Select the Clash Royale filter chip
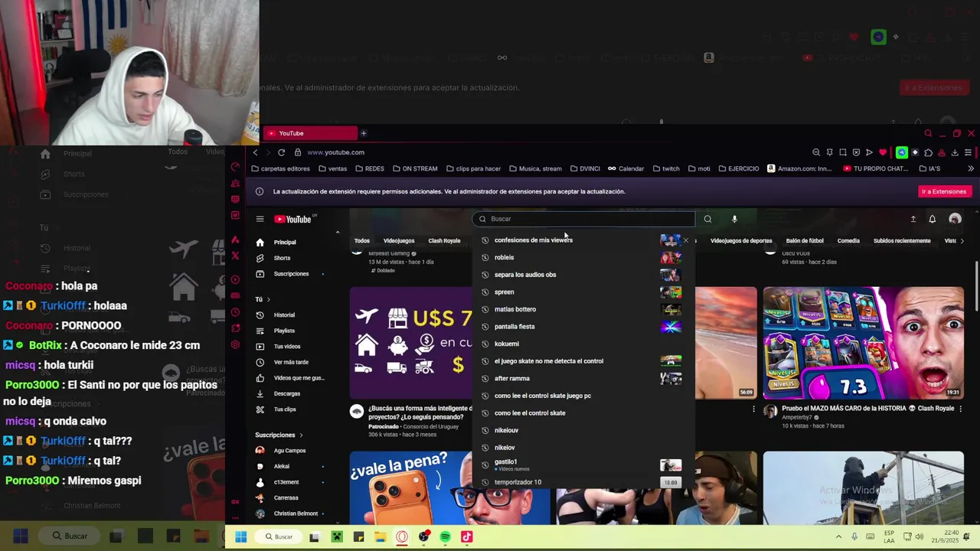 444,241
